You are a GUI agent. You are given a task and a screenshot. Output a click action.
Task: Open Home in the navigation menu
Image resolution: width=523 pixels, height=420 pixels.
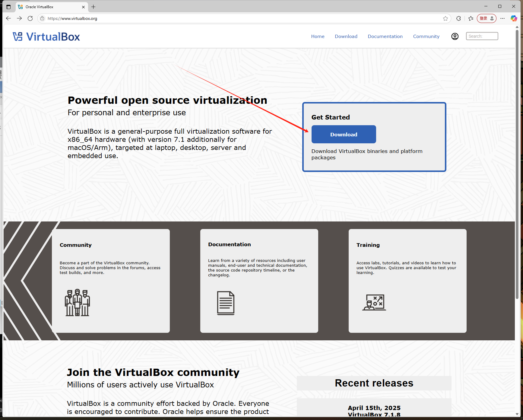coord(318,36)
